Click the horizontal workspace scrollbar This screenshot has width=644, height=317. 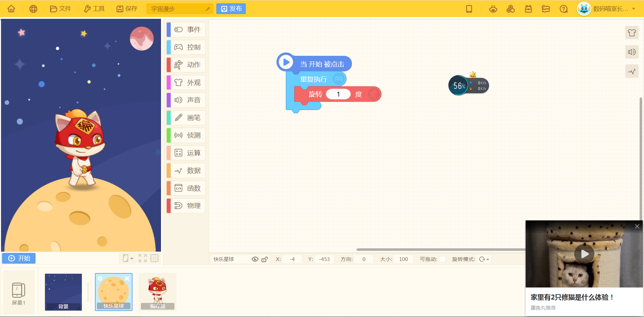(x=440, y=250)
